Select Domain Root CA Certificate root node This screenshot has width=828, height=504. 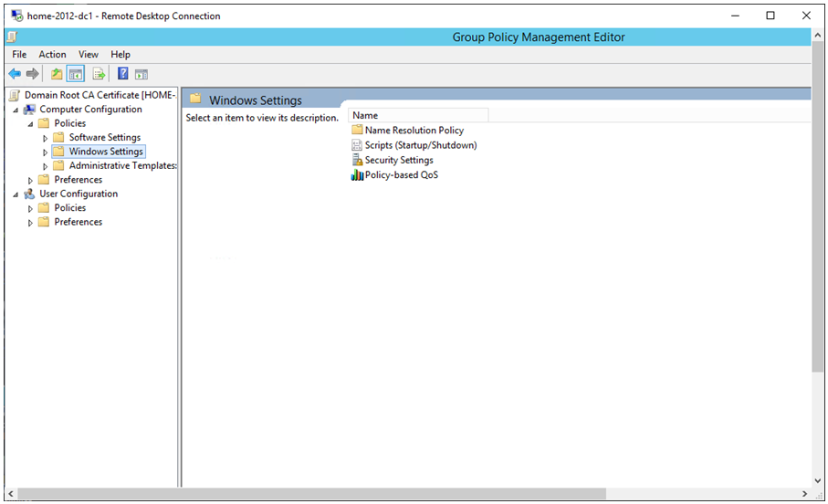[x=100, y=95]
